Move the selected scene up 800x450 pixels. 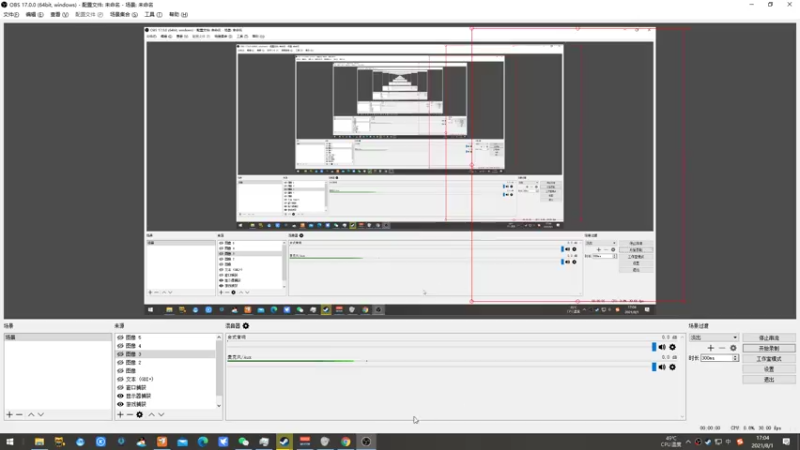point(31,415)
